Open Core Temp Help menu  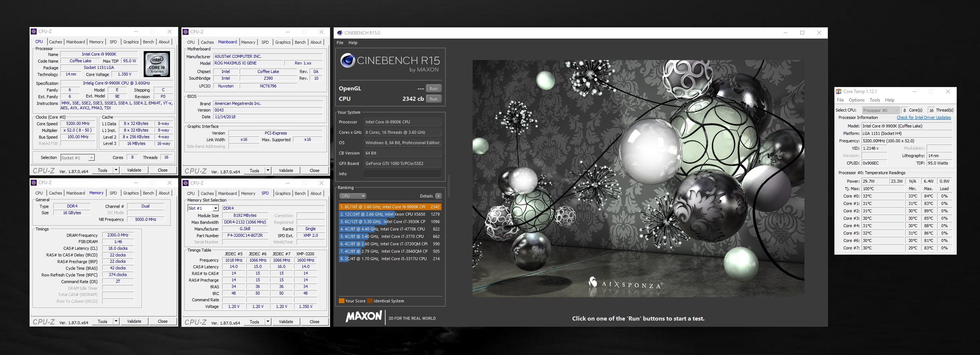pyautogui.click(x=890, y=100)
